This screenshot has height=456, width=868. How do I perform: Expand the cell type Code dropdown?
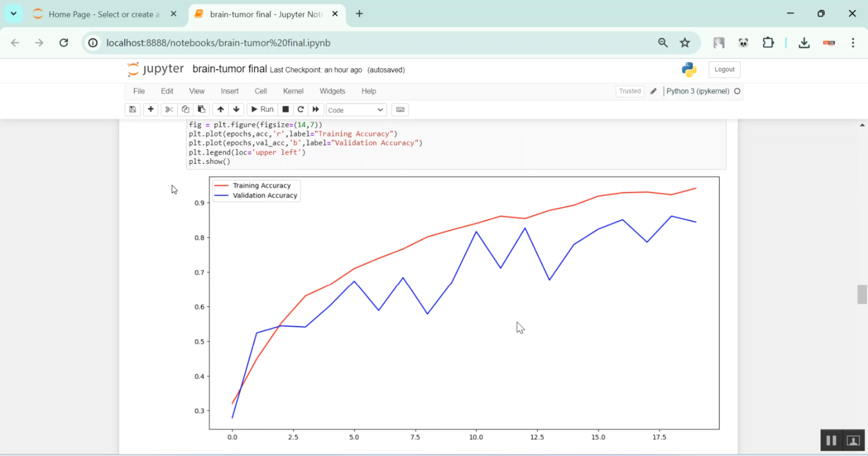pos(356,110)
